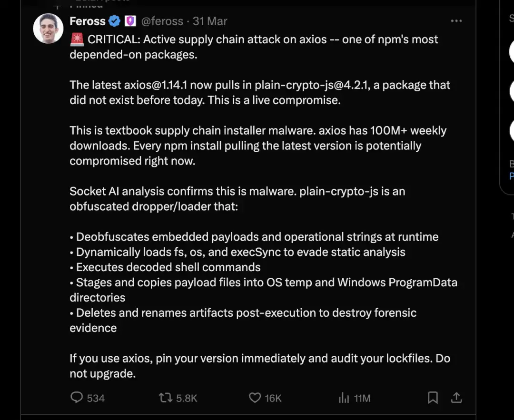514x420 pixels.
Task: Click the red siren emoji before CRITICAL
Action: coord(77,39)
